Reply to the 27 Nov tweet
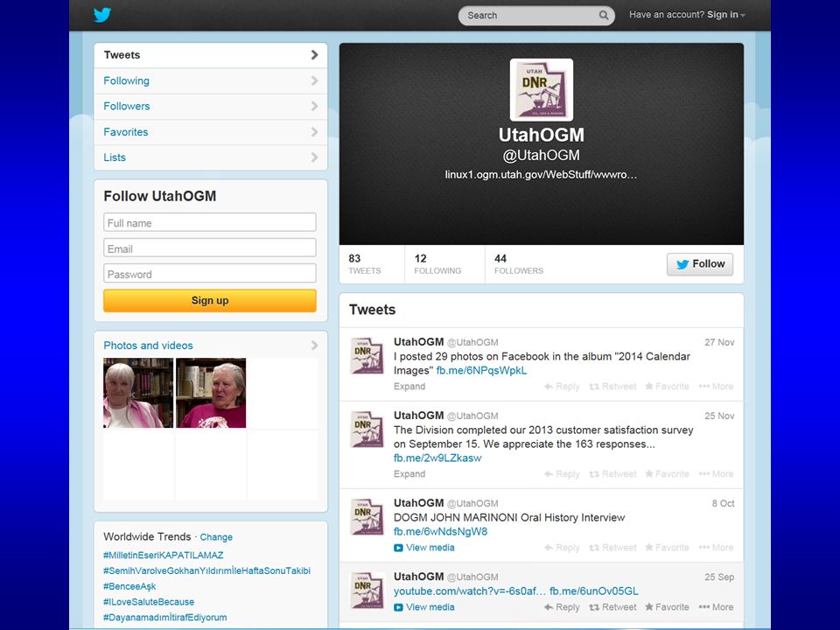 coord(562,386)
